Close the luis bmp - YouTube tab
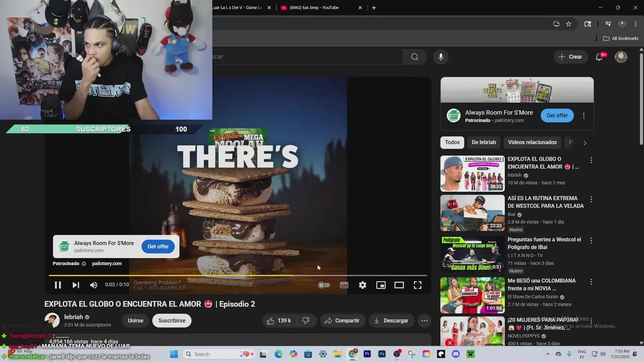Image resolution: width=644 pixels, height=362 pixels. (360, 8)
